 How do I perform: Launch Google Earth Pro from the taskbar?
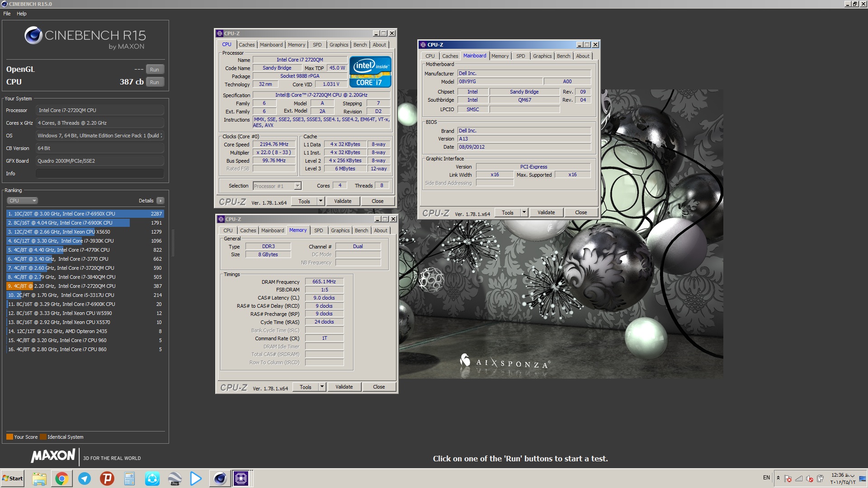(x=175, y=479)
